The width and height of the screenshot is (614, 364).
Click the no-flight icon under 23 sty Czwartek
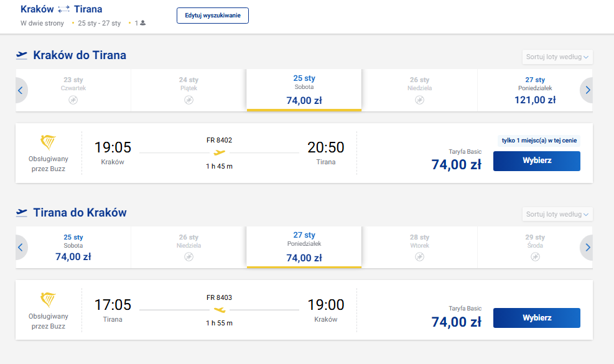[x=73, y=100]
